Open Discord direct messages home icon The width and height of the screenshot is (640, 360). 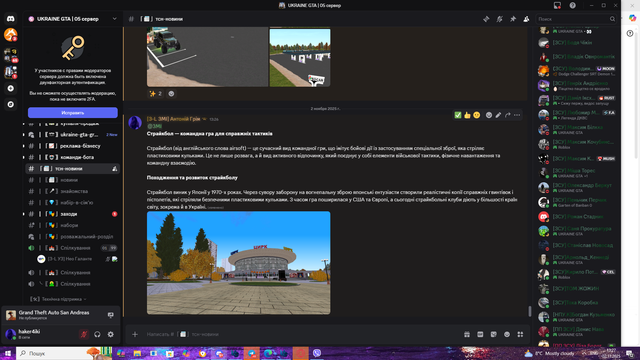pyautogui.click(x=11, y=19)
